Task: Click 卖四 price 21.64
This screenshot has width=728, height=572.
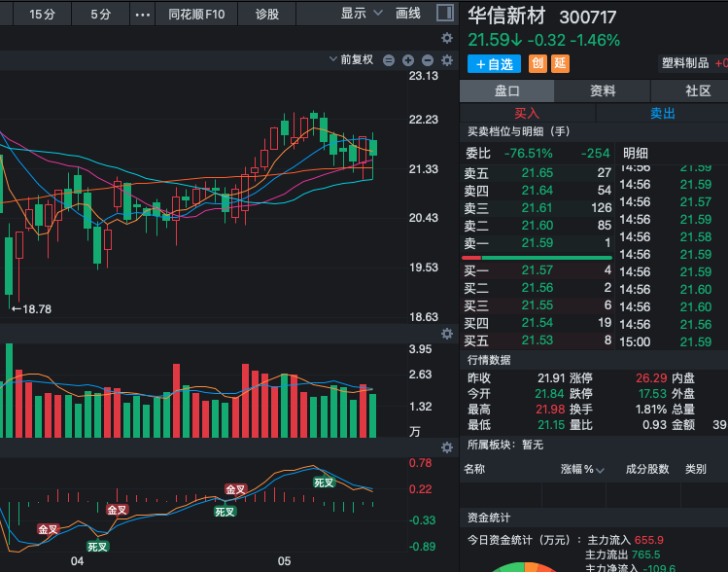Action: (537, 191)
